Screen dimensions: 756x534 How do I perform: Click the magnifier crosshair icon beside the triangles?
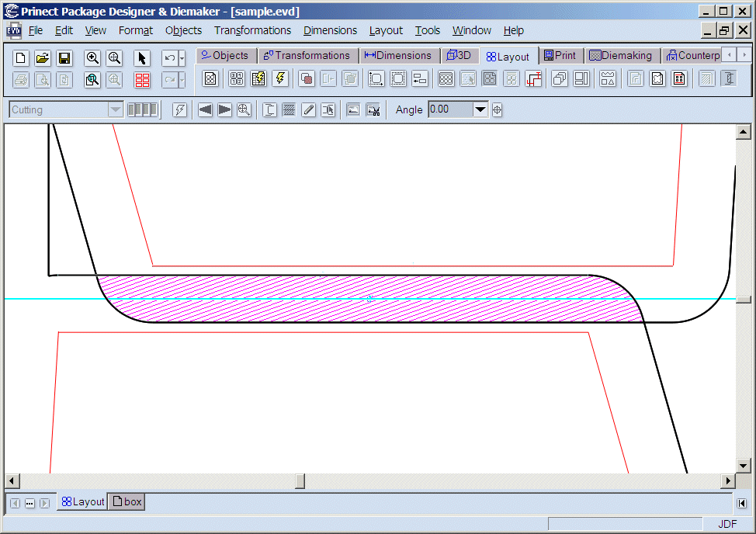(244, 110)
